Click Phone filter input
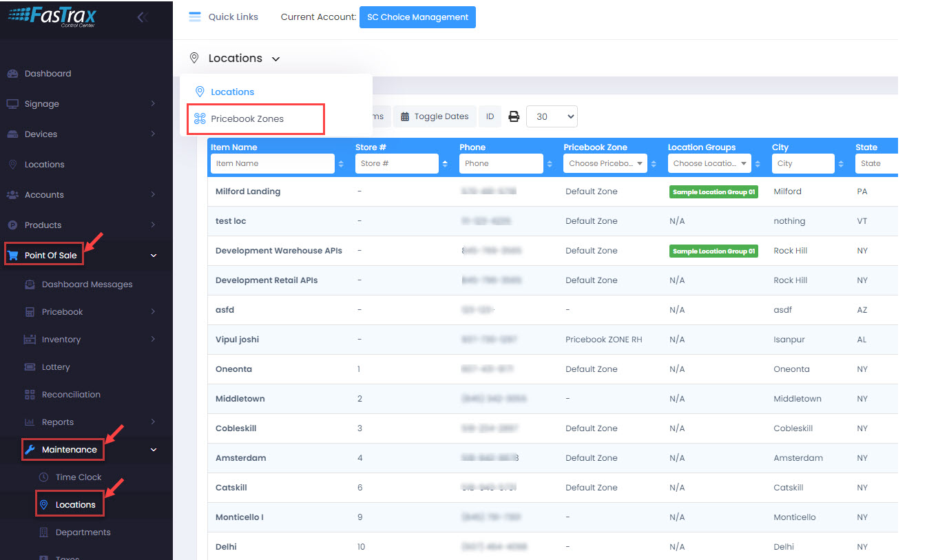This screenshot has width=938, height=560. click(x=501, y=163)
